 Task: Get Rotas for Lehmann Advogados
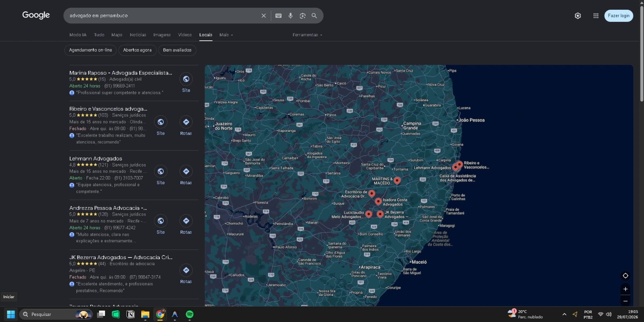(186, 171)
